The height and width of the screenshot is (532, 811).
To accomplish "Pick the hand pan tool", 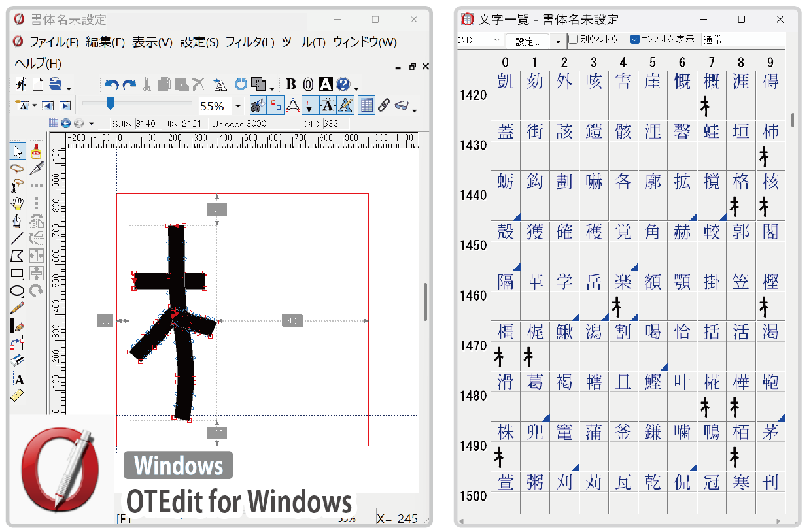I will pos(18,203).
